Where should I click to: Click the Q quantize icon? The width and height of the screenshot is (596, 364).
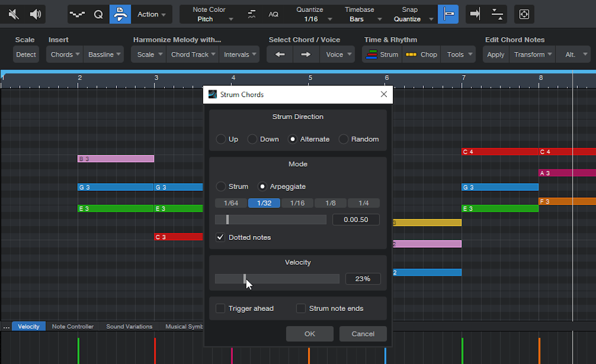point(98,14)
